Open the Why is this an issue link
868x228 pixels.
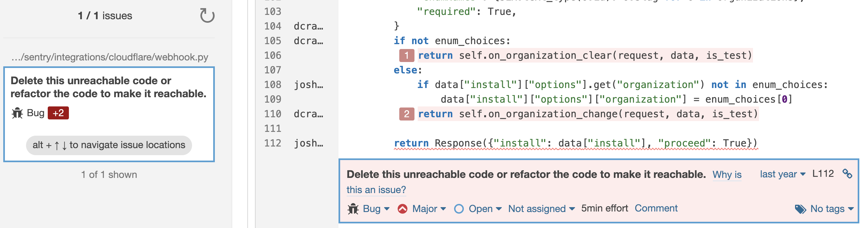pos(726,175)
